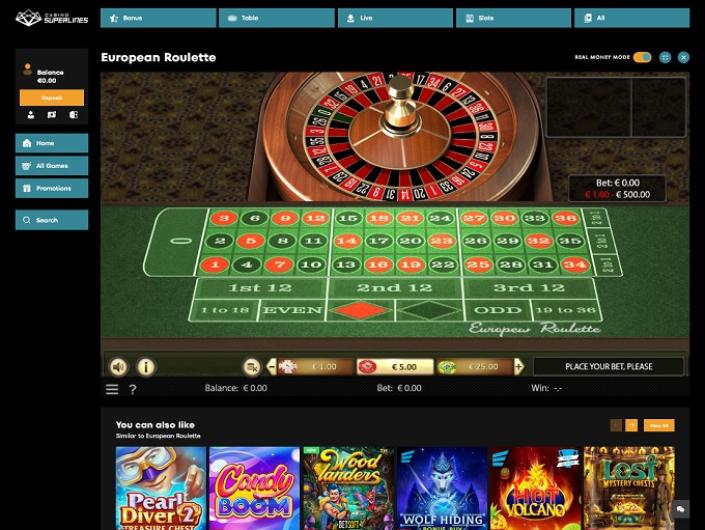Mute the roulette game sound

coord(119,367)
